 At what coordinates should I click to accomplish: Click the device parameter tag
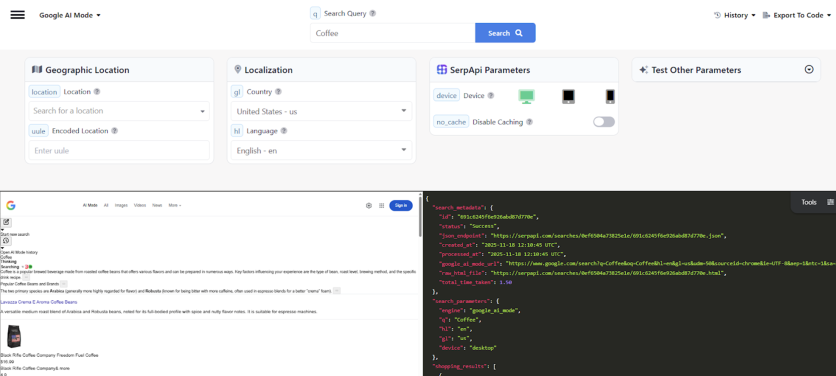point(446,95)
